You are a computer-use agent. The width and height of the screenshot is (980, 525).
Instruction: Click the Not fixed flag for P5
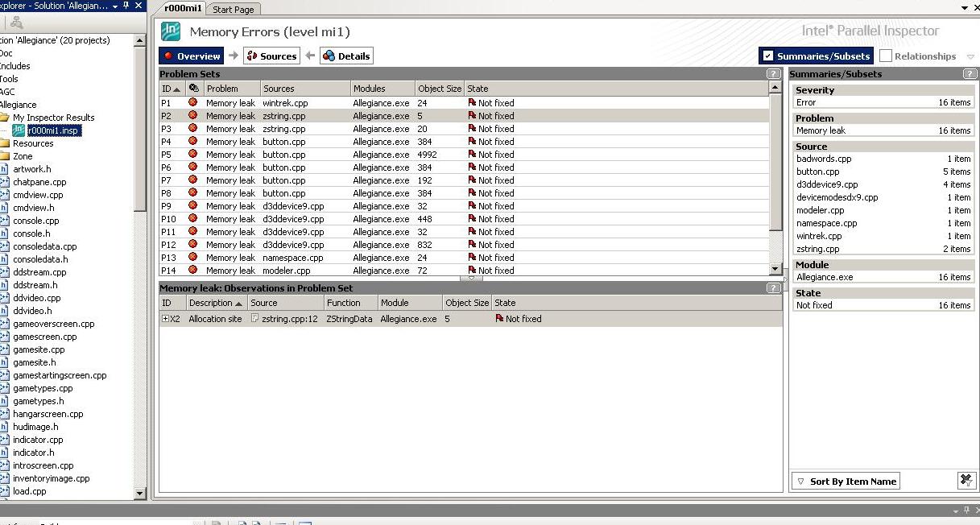click(x=473, y=155)
